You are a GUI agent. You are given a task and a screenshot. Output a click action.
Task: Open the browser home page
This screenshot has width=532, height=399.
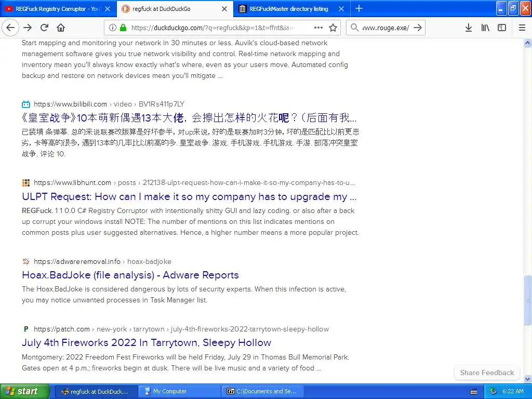tap(61, 28)
